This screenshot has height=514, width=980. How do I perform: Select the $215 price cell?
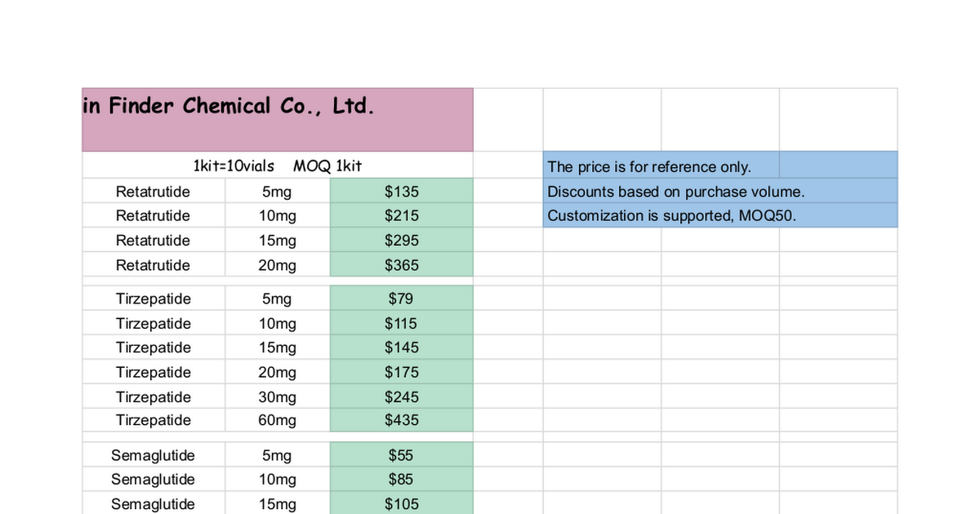click(x=402, y=215)
